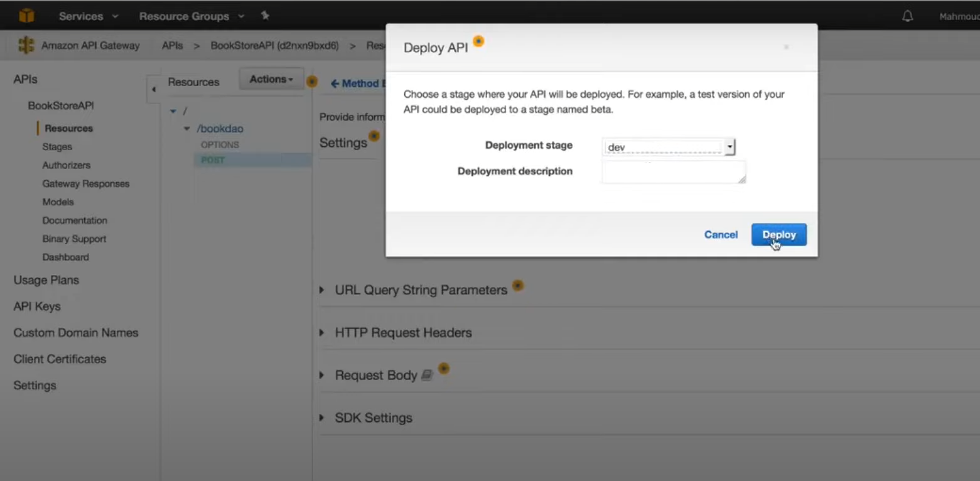Open the Services menu

point(88,16)
